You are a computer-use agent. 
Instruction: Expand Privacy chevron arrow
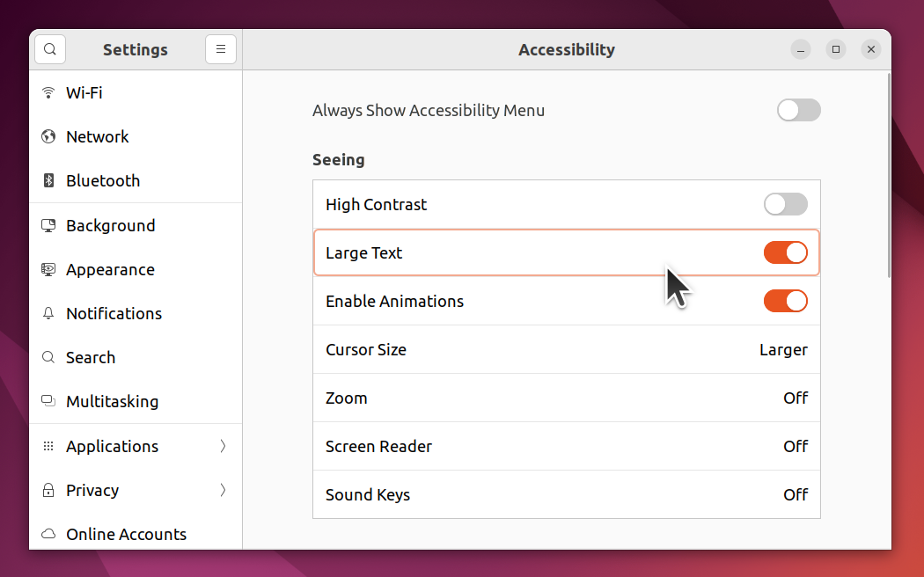point(223,490)
